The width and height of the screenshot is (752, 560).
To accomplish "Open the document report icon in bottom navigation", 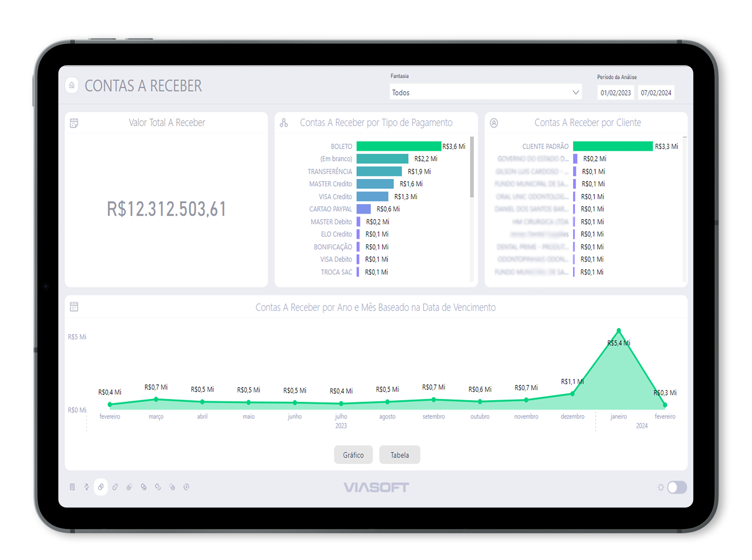I will [x=72, y=487].
